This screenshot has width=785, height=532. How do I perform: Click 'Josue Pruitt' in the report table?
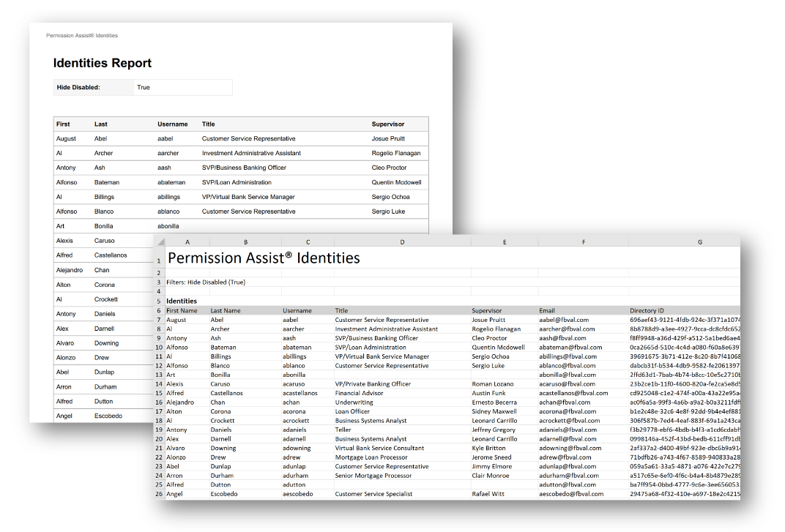click(388, 138)
